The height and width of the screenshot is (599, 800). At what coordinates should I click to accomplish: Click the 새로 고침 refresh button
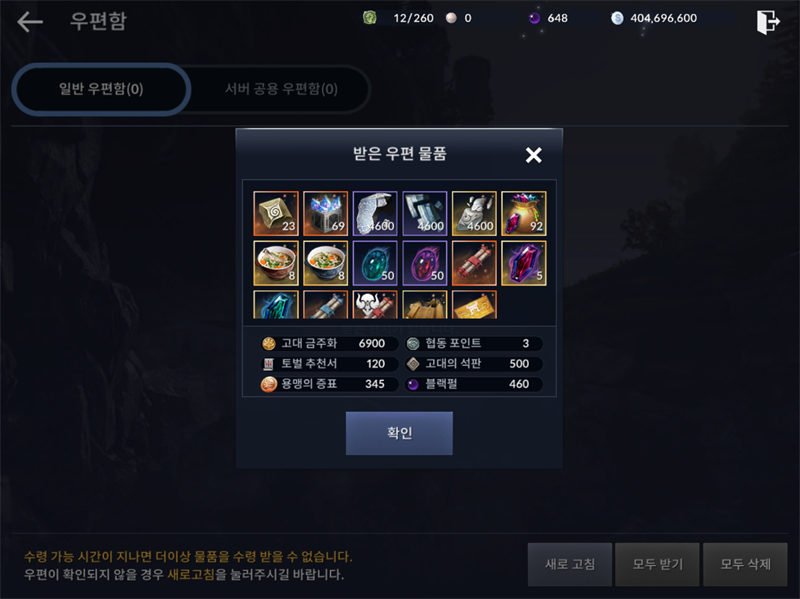tap(570, 564)
